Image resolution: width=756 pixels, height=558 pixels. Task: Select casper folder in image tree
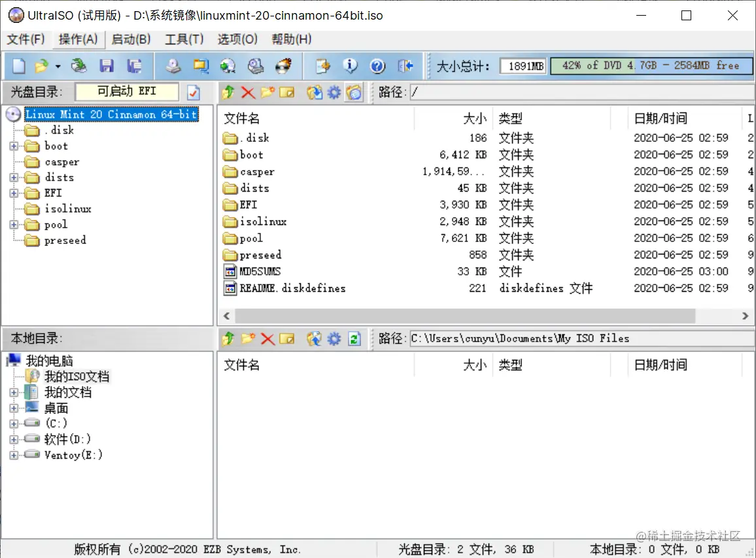(61, 162)
